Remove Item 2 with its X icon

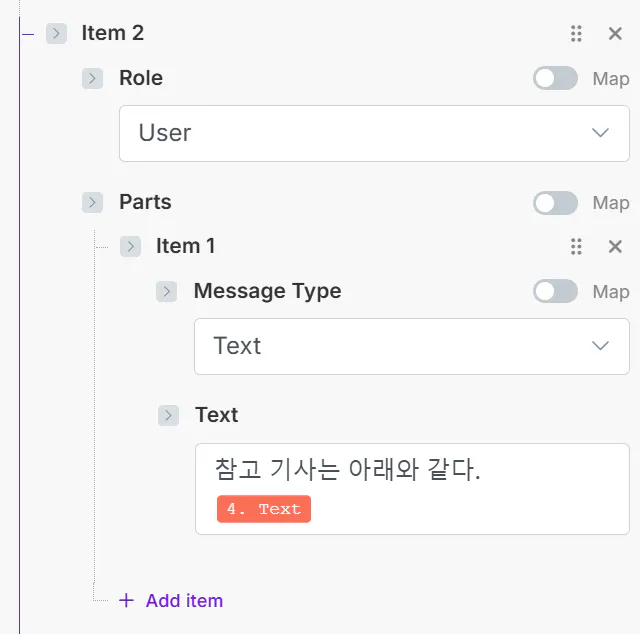pos(615,34)
